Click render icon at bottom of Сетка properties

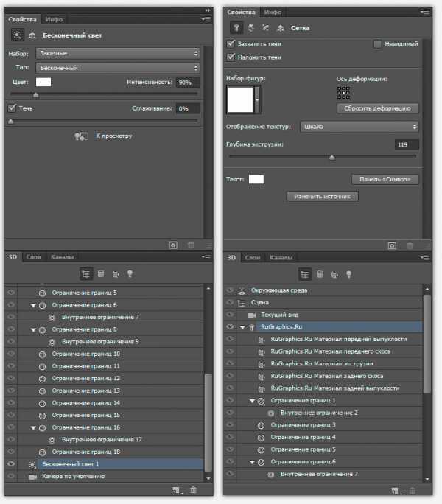pyautogui.click(x=393, y=245)
